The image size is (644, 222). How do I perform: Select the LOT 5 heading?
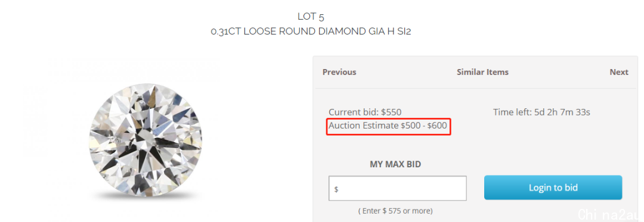click(x=311, y=17)
